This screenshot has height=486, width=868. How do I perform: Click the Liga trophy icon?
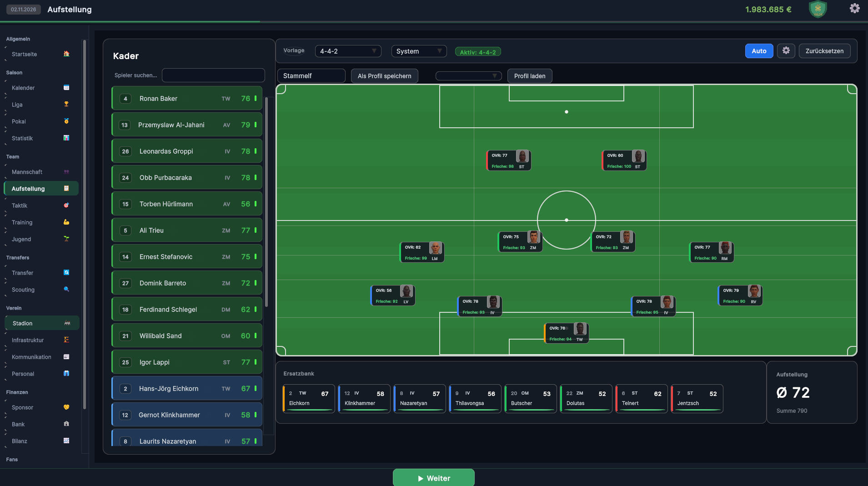(66, 104)
